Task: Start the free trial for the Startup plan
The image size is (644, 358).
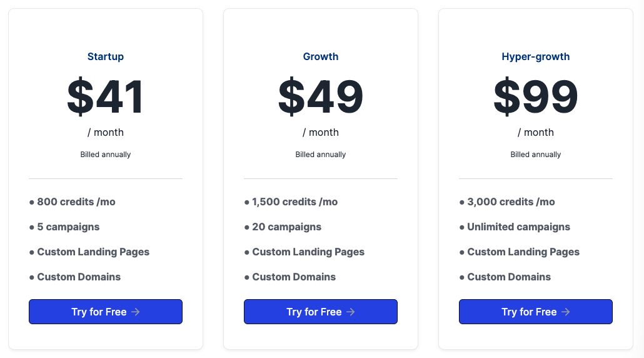Action: click(105, 312)
